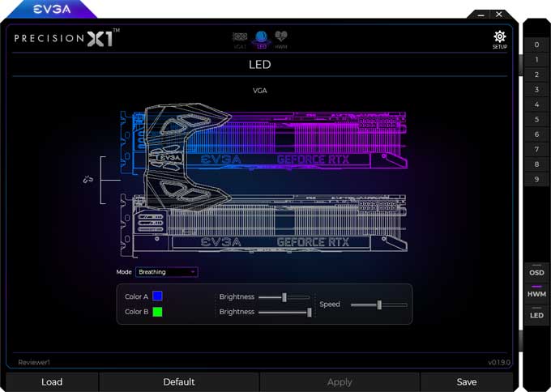Viewport: 551px width, 392px height.
Task: Open the Mode dropdown showing Breathing
Action: [x=167, y=272]
